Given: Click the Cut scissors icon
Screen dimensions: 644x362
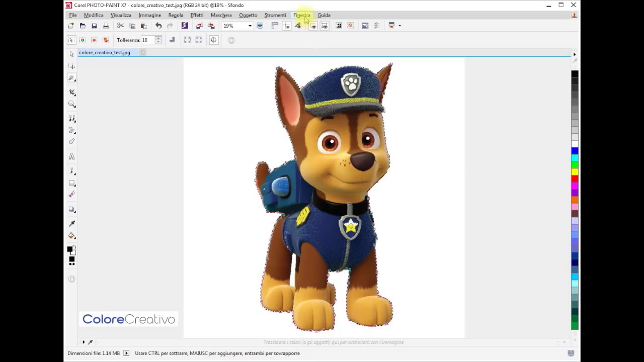Looking at the screenshot, I should click(x=120, y=26).
